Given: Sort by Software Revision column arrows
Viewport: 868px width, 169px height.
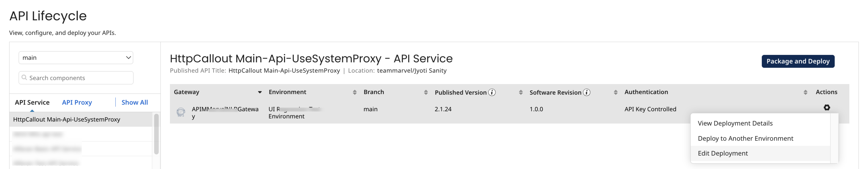Looking at the screenshot, I should [x=616, y=92].
